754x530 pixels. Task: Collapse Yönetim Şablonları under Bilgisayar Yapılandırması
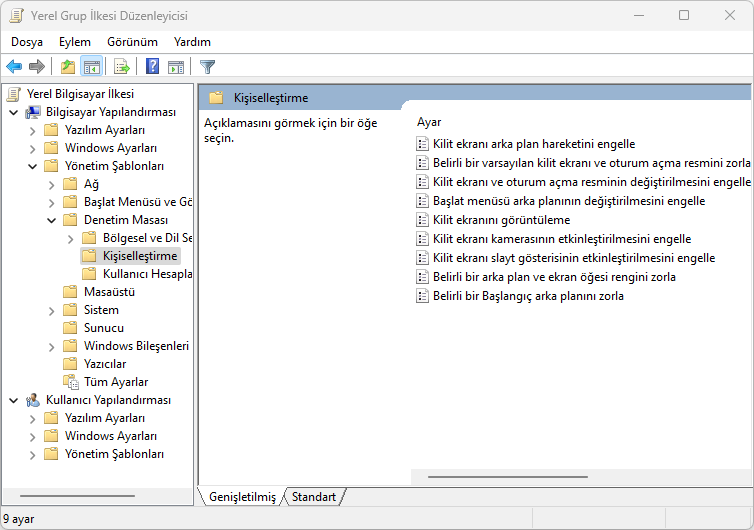coord(33,166)
